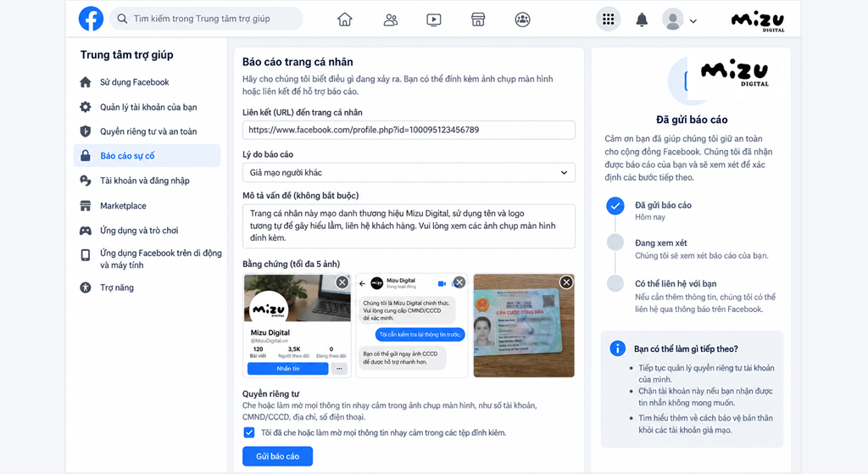Click the video call icon in chat thumbnail
The width and height of the screenshot is (868, 474).
pos(442,283)
